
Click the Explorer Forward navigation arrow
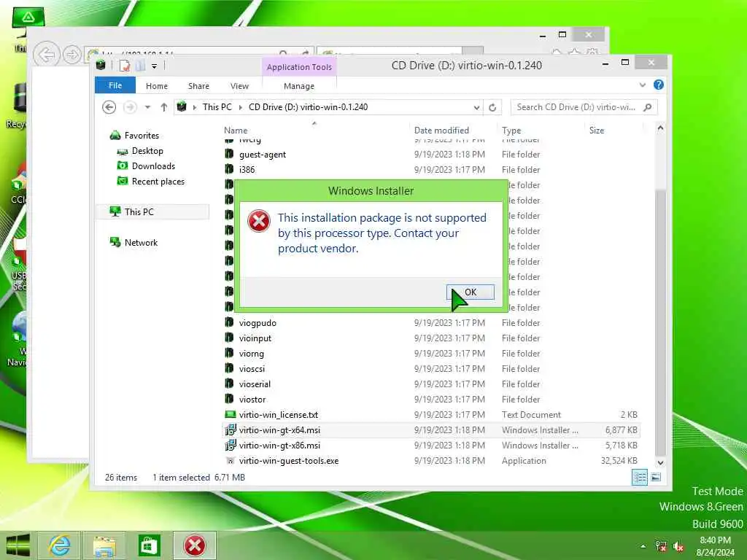(x=130, y=107)
